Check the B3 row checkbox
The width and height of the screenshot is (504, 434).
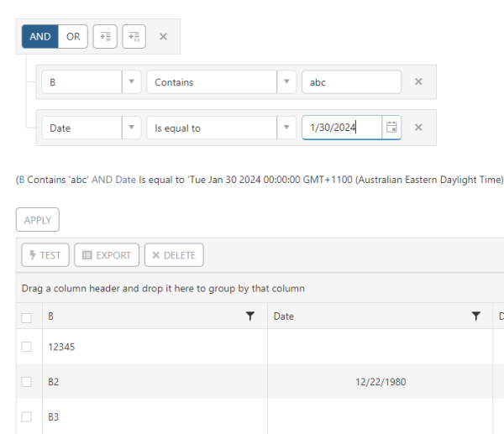(26, 416)
